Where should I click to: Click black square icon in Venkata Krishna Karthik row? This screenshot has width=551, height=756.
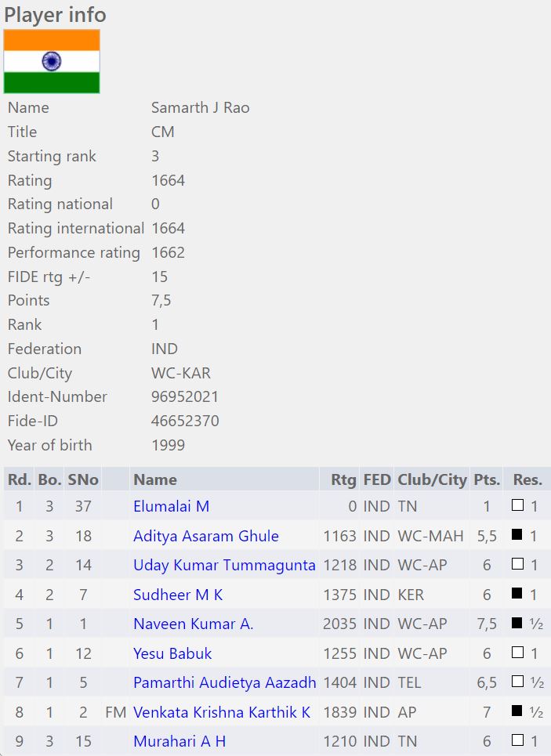click(517, 712)
